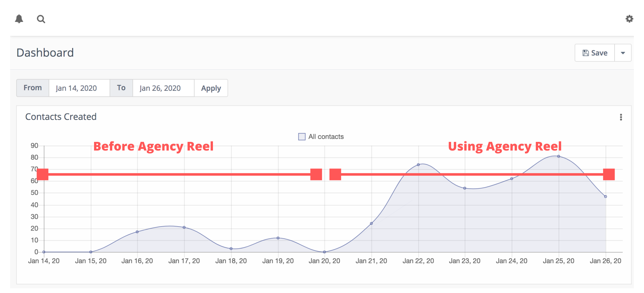Select the Jan 14 data point
The image size is (644, 293).
[44, 252]
